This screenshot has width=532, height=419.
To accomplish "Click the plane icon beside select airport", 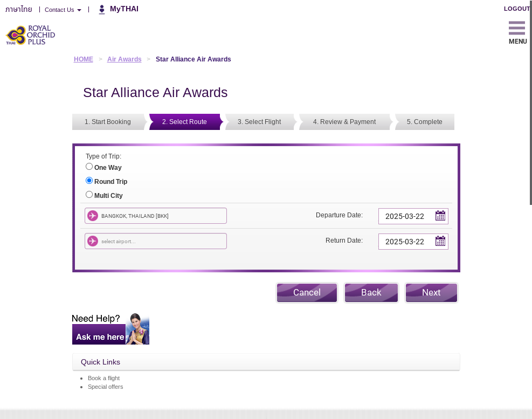I will coord(93,241).
